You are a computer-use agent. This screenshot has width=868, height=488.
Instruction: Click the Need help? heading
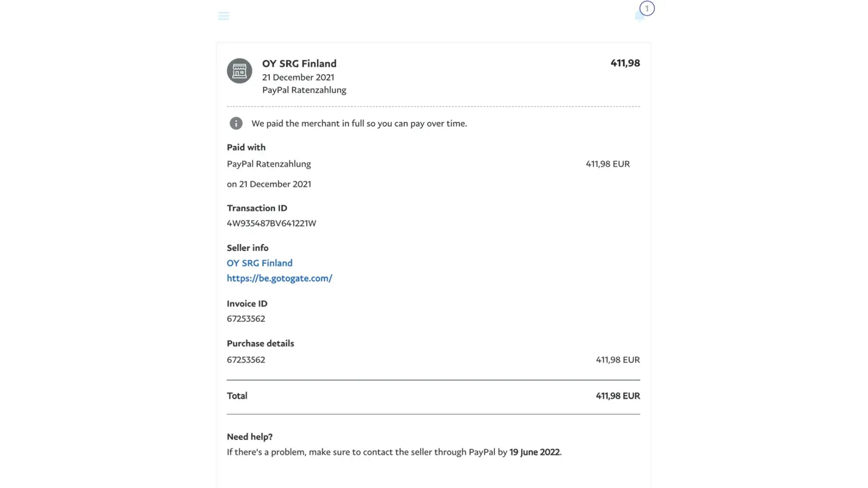pos(249,437)
